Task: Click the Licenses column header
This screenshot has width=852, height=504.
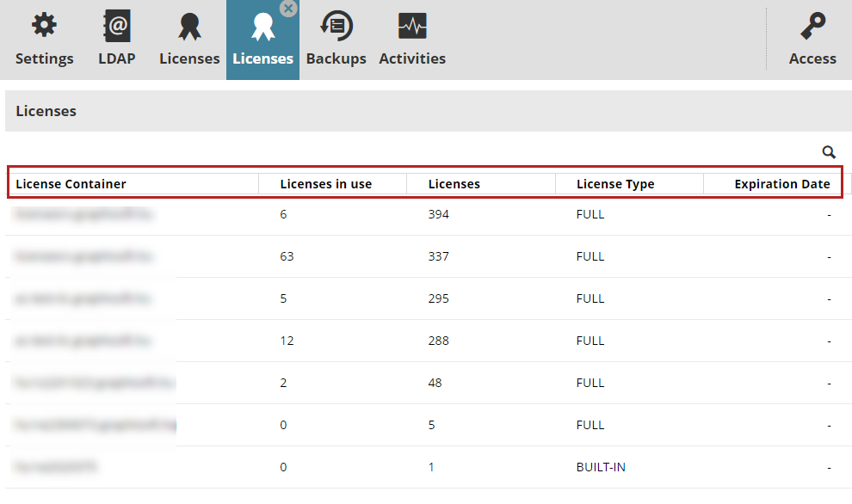Action: (x=454, y=184)
